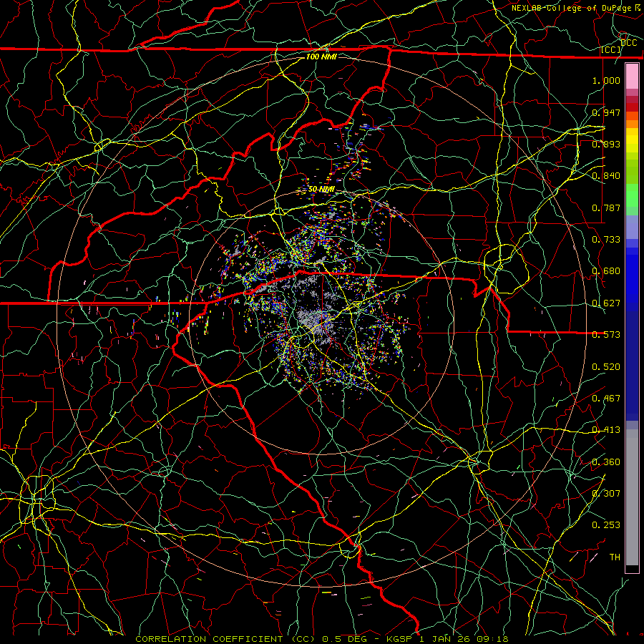
Task: Click the gray lower color bar segment
Action: coord(632,497)
